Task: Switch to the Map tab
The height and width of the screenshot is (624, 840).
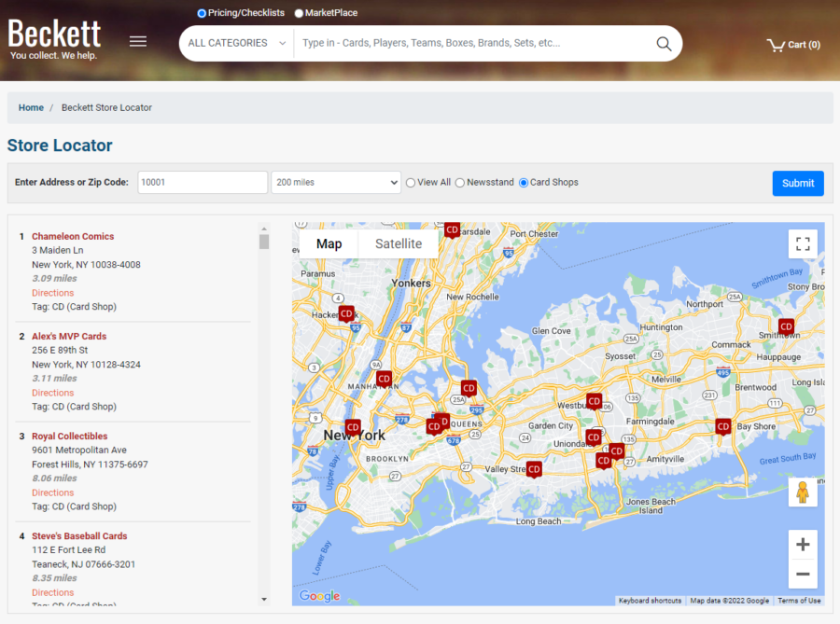Action: (329, 244)
